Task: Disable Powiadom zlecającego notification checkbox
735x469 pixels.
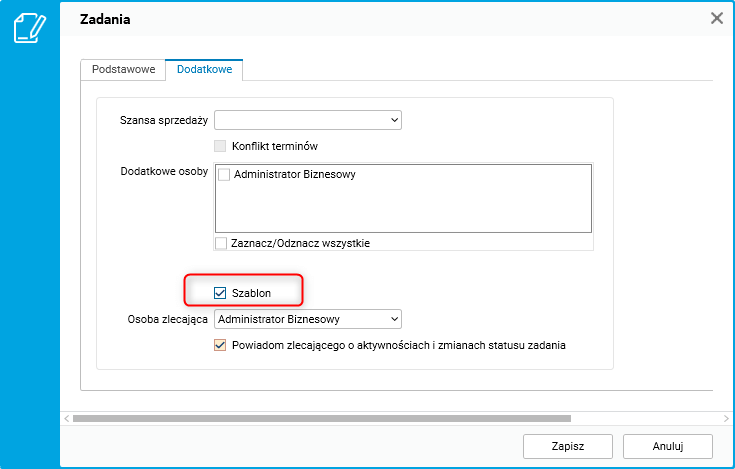Action: click(x=222, y=345)
